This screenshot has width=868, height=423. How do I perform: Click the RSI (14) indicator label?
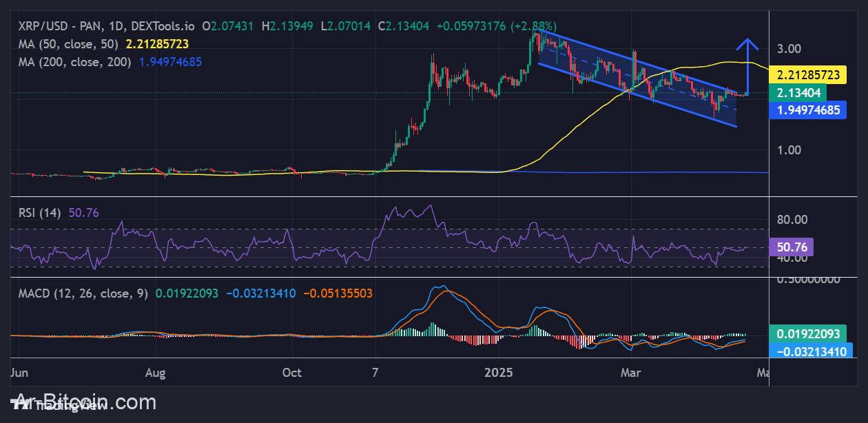pyautogui.click(x=40, y=213)
